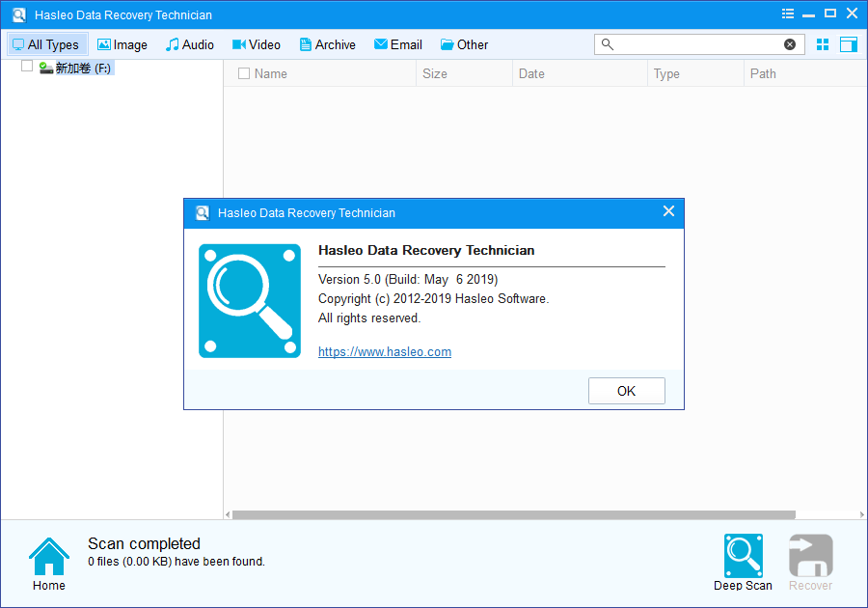Close the main Hasleo window
Image resolution: width=868 pixels, height=608 pixels.
point(852,14)
